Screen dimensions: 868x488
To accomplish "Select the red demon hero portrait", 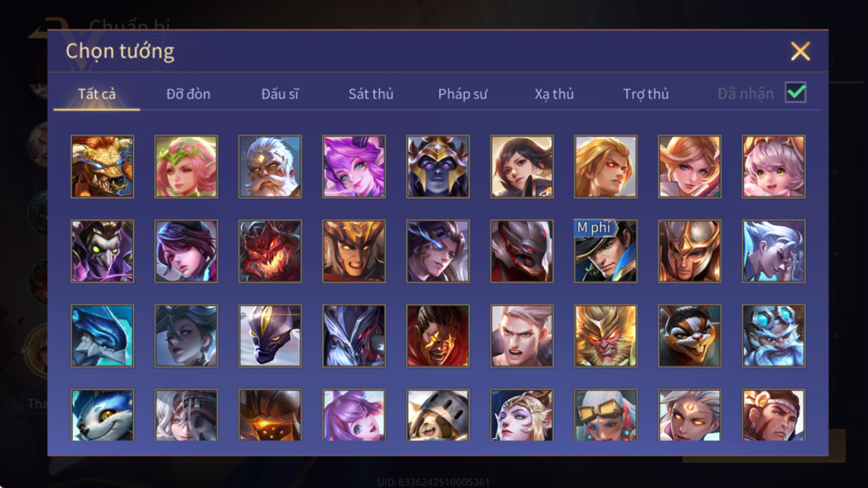I will pyautogui.click(x=270, y=251).
